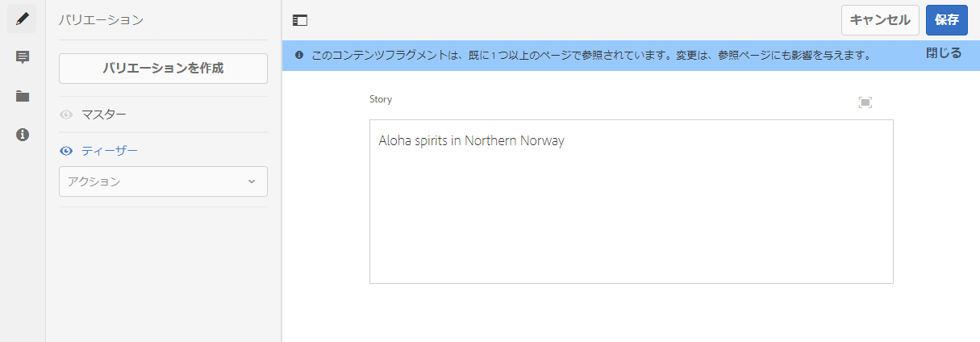Click the Story field label
The width and height of the screenshot is (980, 342).
pos(381,99)
